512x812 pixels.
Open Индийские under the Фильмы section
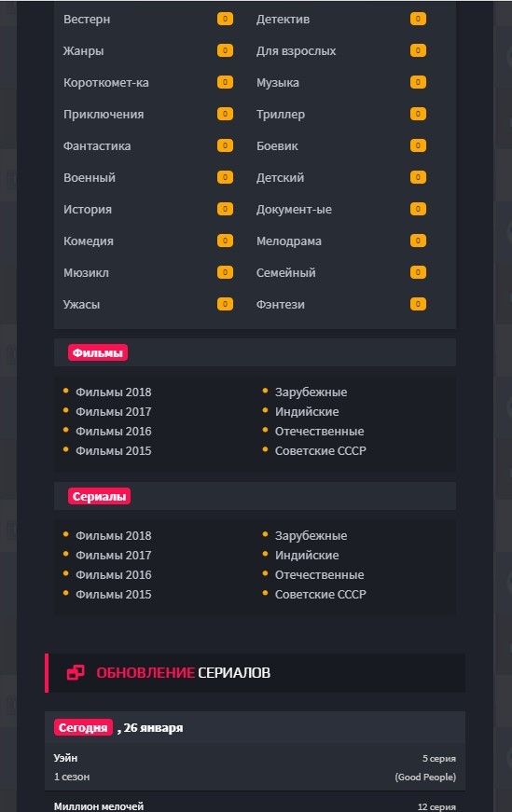[307, 412]
